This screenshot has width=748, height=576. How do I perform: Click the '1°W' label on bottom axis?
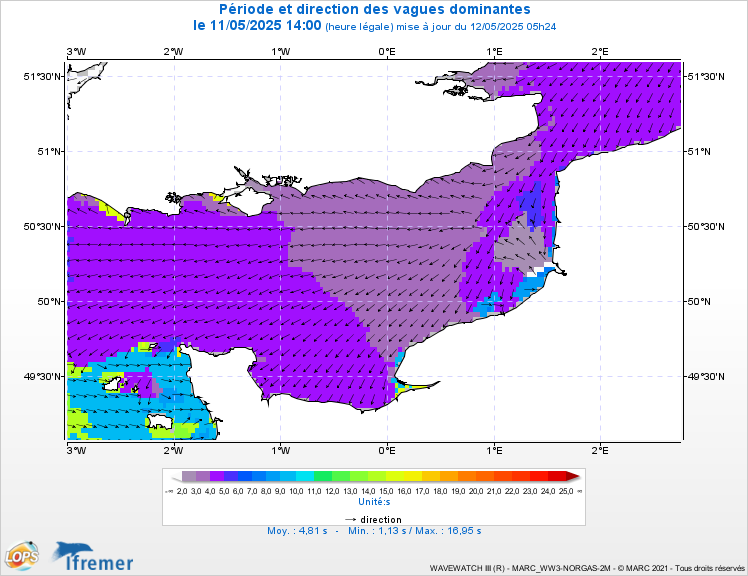[x=280, y=450]
